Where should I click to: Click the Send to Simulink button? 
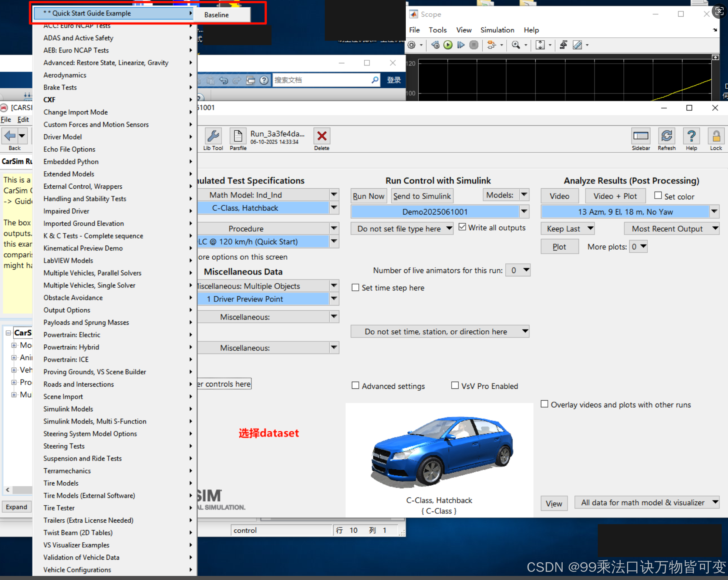(x=422, y=196)
